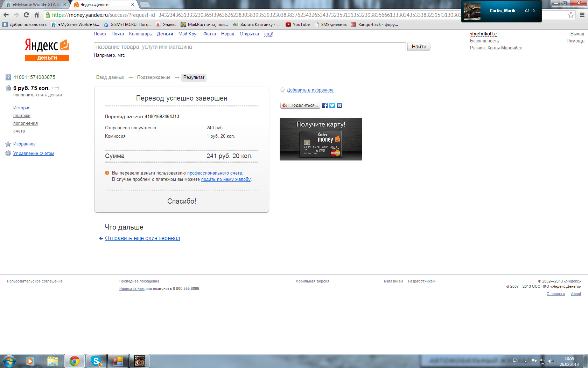Open the Разработчикам footer link
The image size is (588, 368).
pyautogui.click(x=422, y=281)
